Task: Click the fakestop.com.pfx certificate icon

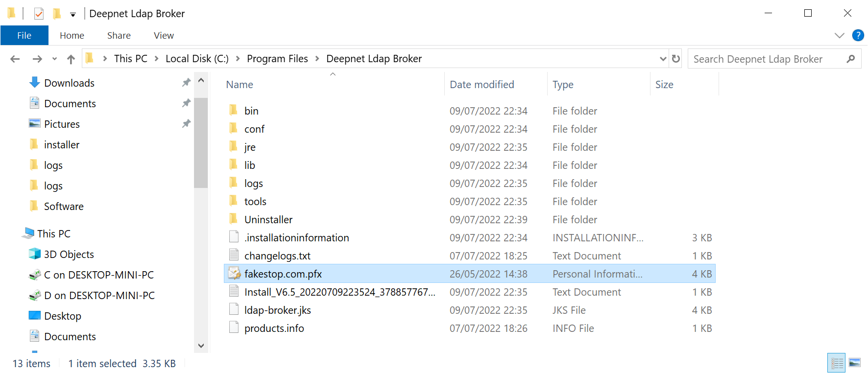Action: point(234,274)
